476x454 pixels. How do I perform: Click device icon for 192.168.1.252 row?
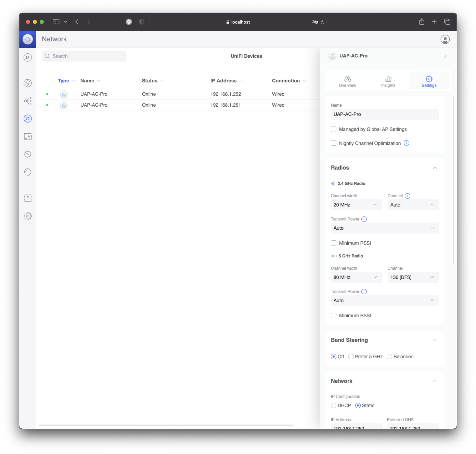point(64,94)
